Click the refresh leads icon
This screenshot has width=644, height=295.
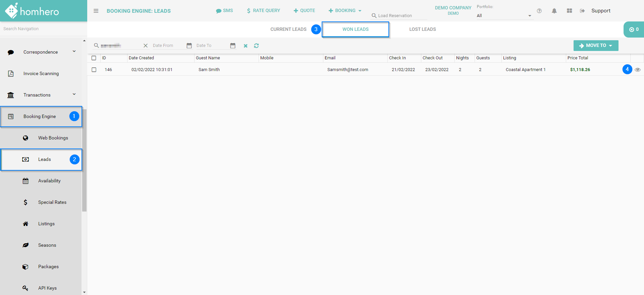pyautogui.click(x=256, y=46)
